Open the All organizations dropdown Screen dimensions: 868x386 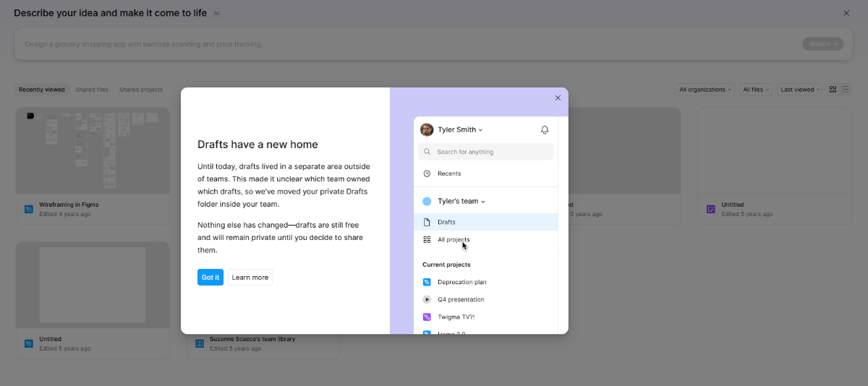coord(705,90)
